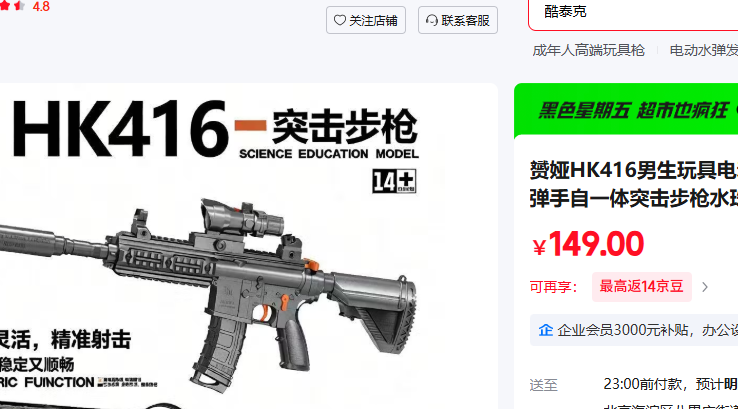This screenshot has width=738, height=409.
Task: Click the 14+ age badge on product image
Action: point(394,181)
